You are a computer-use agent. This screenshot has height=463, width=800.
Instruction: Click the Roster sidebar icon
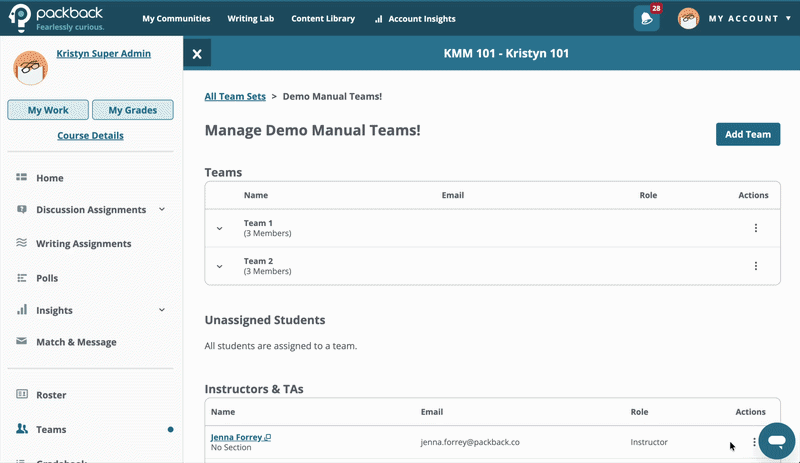(22, 394)
